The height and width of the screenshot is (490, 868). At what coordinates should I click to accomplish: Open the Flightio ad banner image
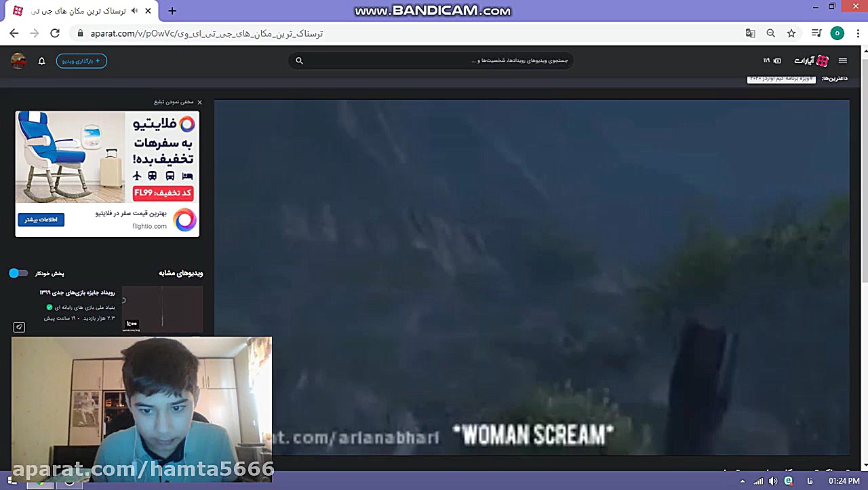click(107, 157)
